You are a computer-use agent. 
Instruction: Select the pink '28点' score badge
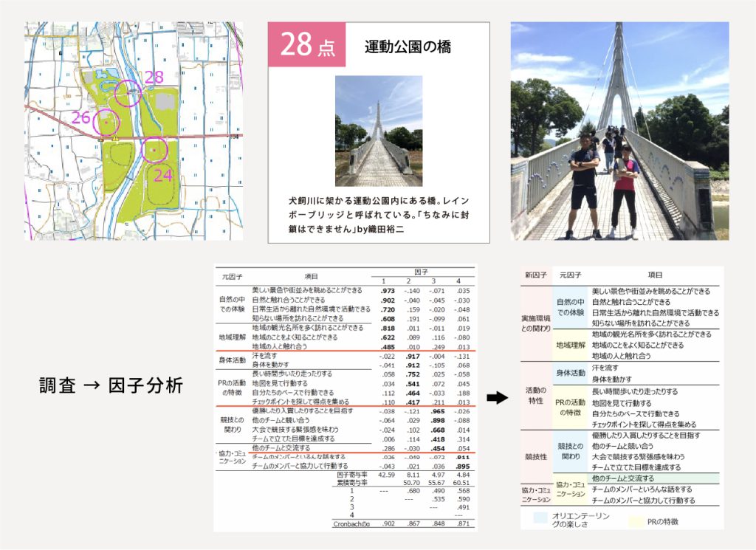point(306,44)
